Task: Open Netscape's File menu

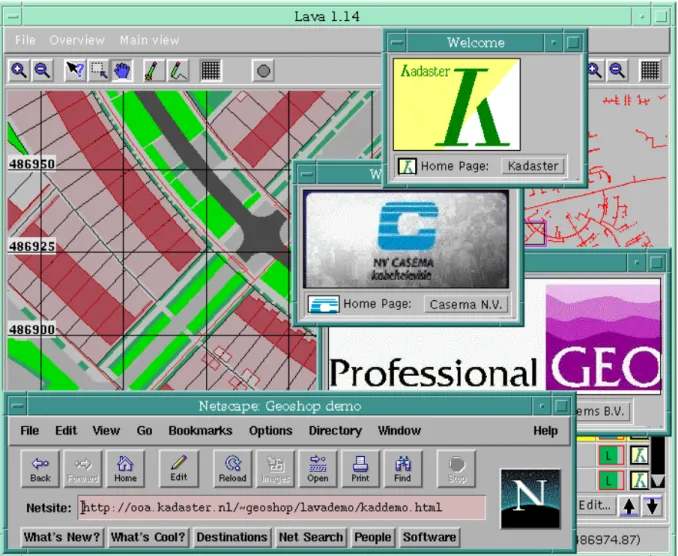Action: 29,431
